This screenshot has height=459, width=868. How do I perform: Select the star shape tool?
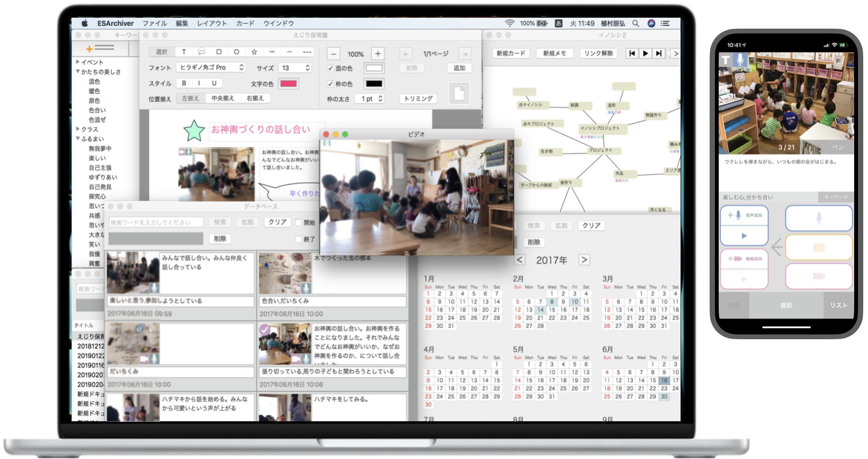254,52
